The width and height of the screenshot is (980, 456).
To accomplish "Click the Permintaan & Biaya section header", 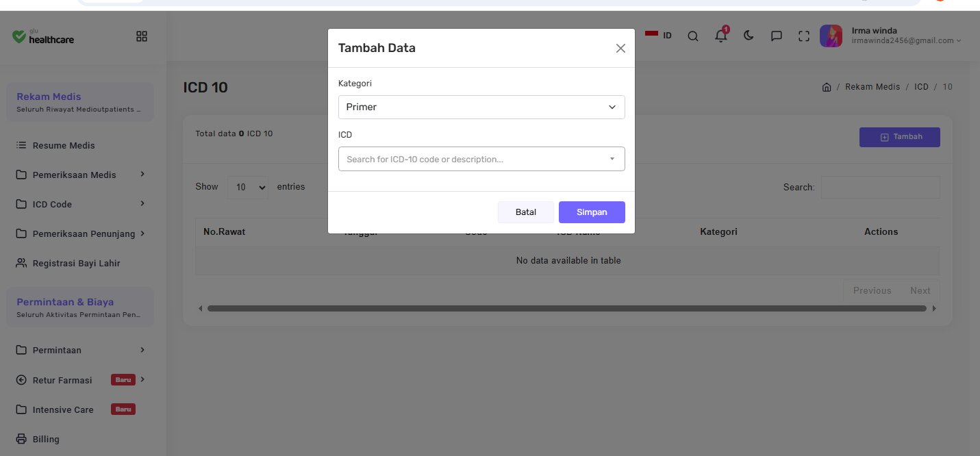I will (80, 307).
